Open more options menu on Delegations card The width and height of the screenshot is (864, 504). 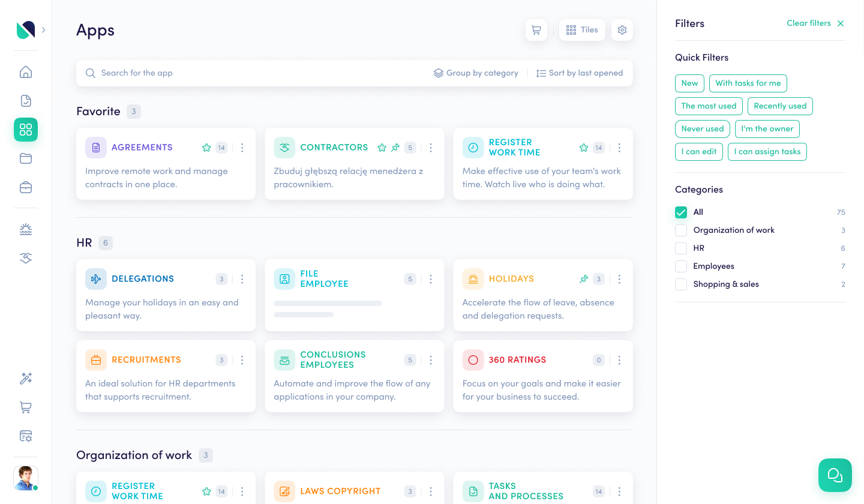coord(242,279)
